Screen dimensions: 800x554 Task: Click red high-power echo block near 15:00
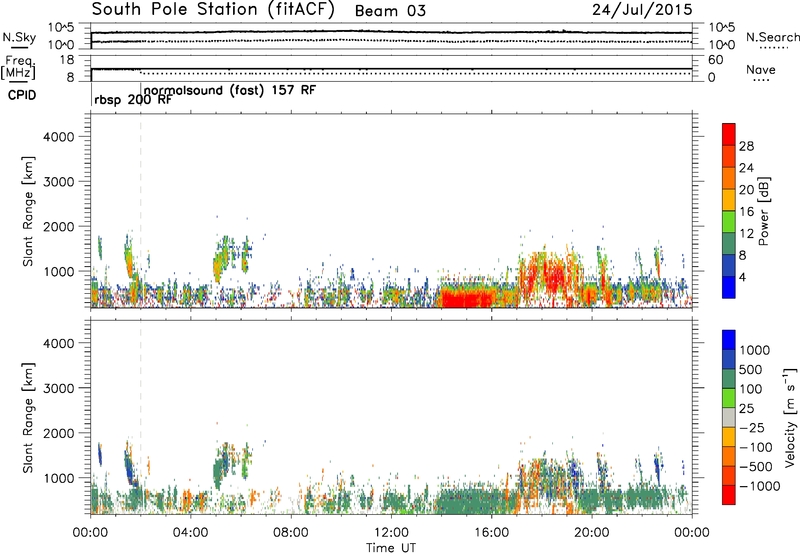click(x=467, y=297)
